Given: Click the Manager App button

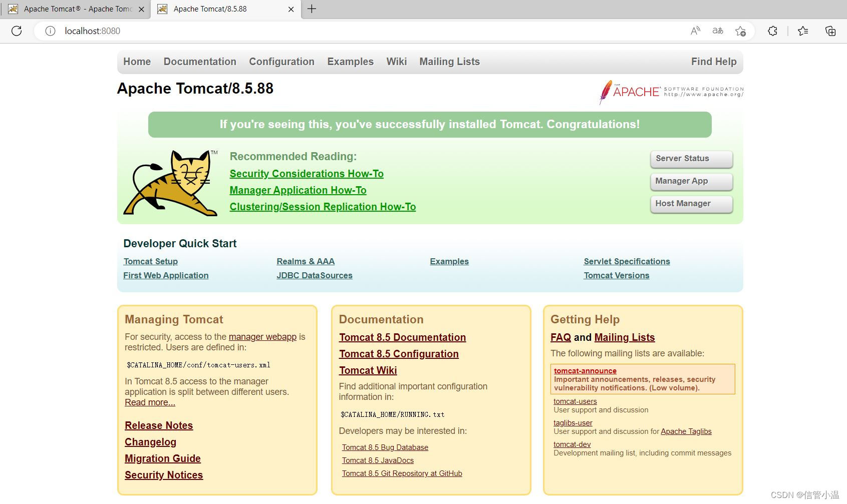Looking at the screenshot, I should pyautogui.click(x=691, y=181).
